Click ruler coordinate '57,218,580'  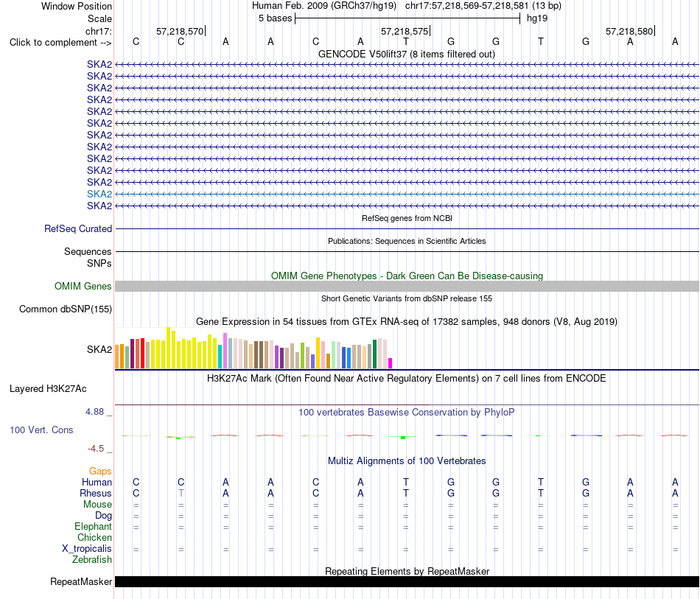click(629, 31)
